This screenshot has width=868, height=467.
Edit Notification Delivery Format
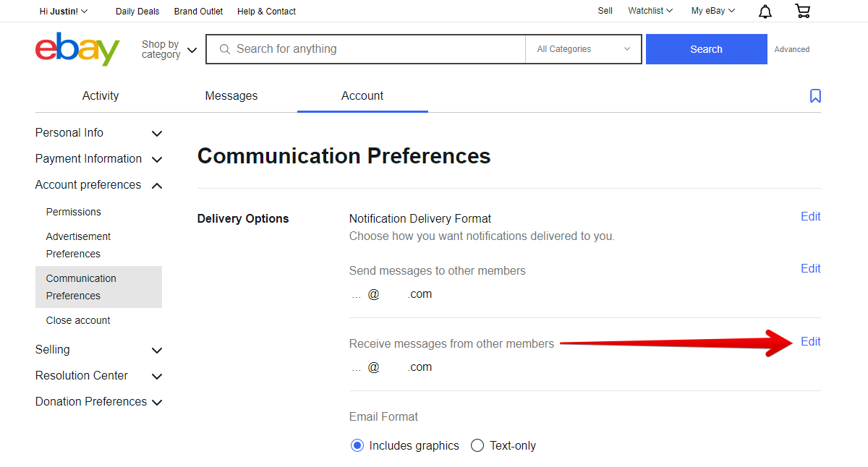811,217
